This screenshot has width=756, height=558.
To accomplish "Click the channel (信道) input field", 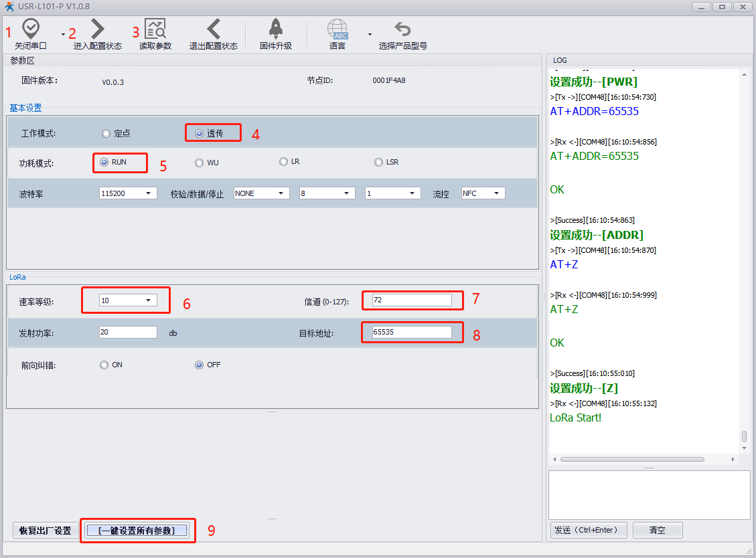I will tap(411, 300).
